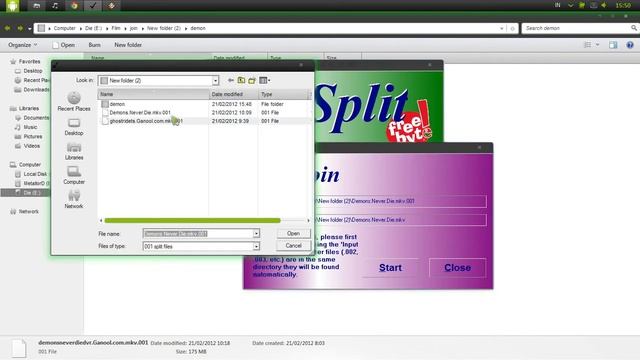Screen dimensions: 640x360
Task: Click Open in Explorer toolbar
Action: (x=63, y=45)
